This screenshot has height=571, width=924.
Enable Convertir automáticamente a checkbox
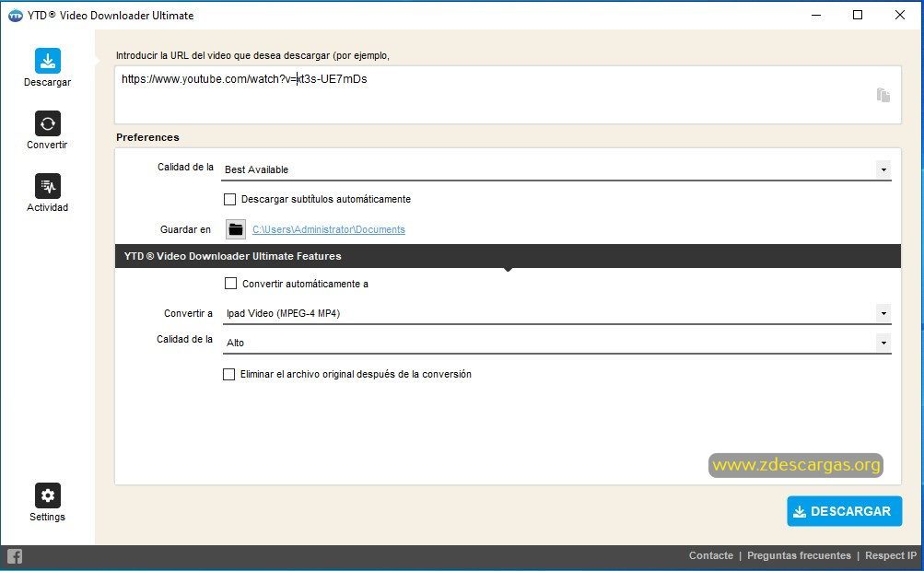click(231, 284)
